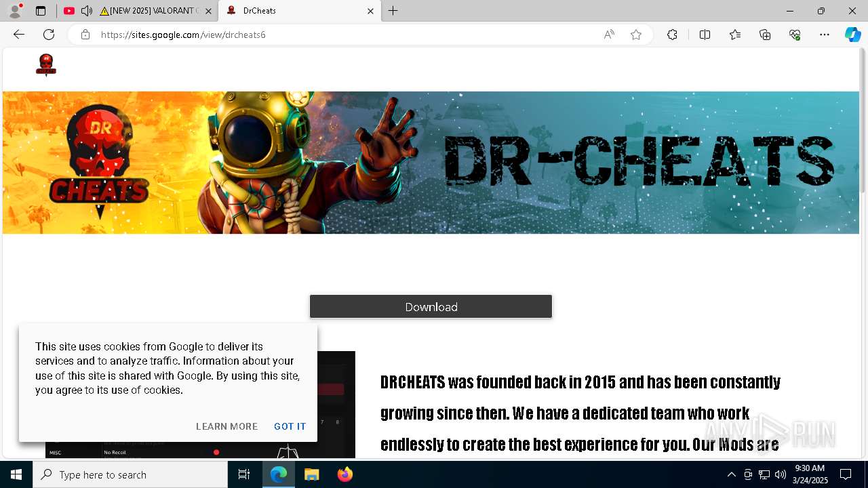Open the clock and calendar
The width and height of the screenshot is (868, 488).
coord(810,474)
